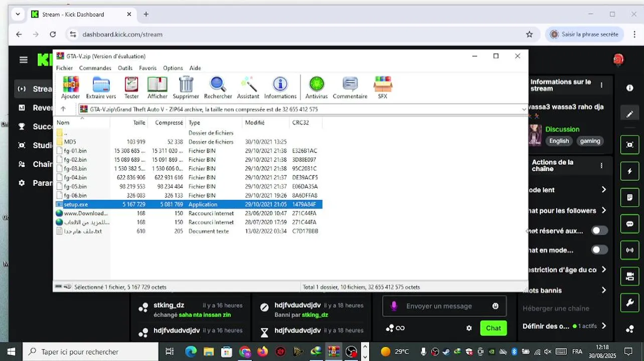Viewport: 644px width, 361px height.
Task: Open Kick hamburger menu
Action: click(x=24, y=60)
